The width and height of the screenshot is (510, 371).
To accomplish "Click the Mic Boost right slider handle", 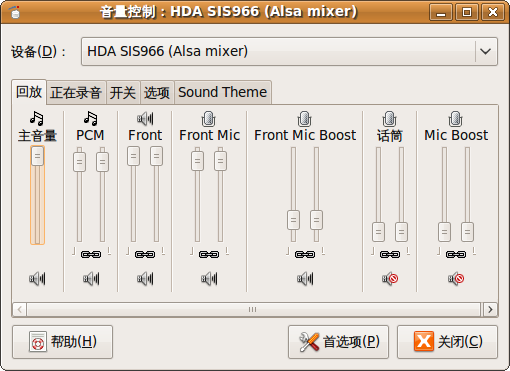I will coord(467,232).
